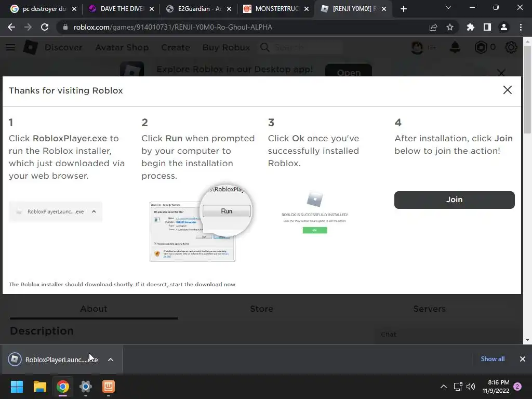The width and height of the screenshot is (532, 399).
Task: Open the Robux balance icon
Action: (x=481, y=47)
